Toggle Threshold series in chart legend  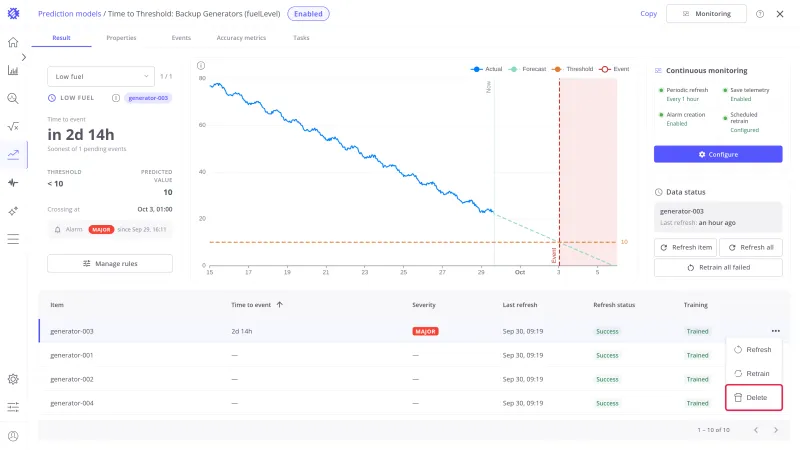pyautogui.click(x=572, y=69)
